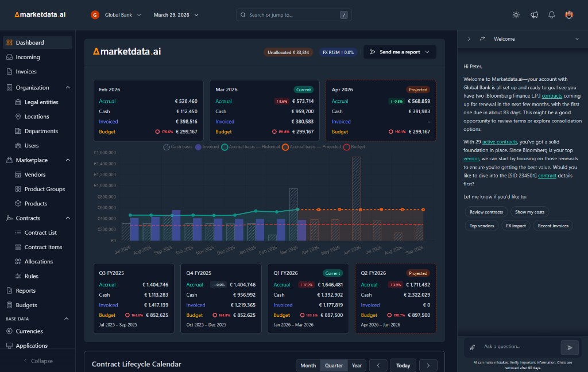Go to previous calendar period
This screenshot has width=588, height=372.
pos(378,365)
